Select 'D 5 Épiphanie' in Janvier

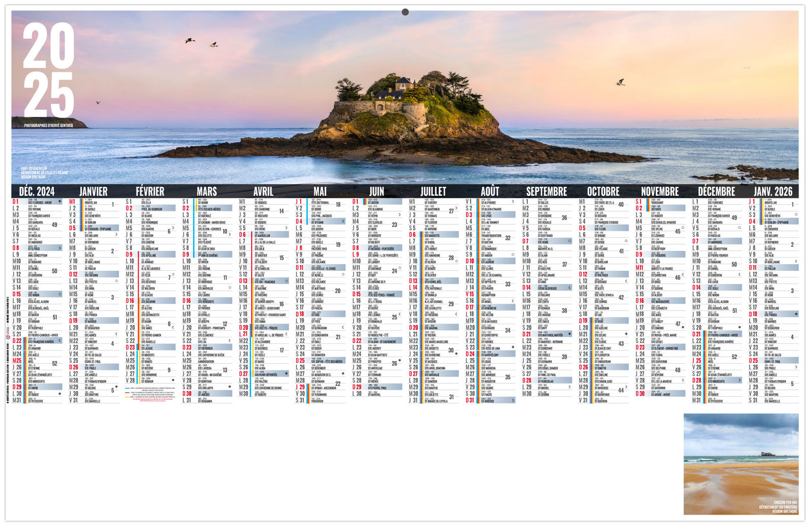93,228
